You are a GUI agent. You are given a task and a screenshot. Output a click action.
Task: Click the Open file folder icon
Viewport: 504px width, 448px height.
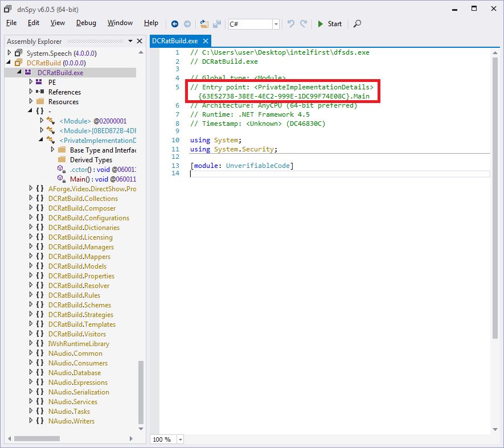click(204, 24)
